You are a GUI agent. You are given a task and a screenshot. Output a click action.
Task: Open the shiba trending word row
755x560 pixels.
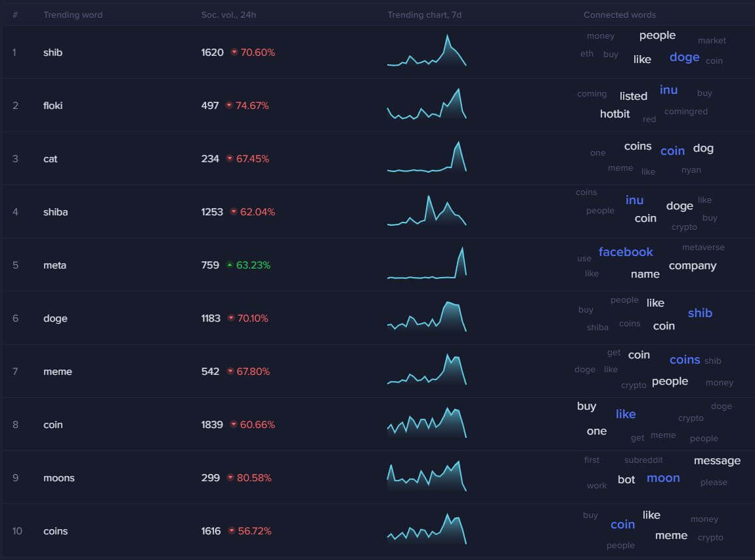pyautogui.click(x=55, y=212)
